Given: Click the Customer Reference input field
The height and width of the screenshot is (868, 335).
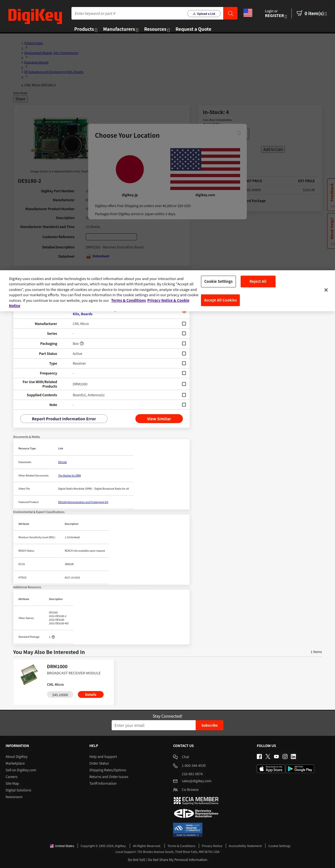Looking at the screenshot, I should [111, 237].
